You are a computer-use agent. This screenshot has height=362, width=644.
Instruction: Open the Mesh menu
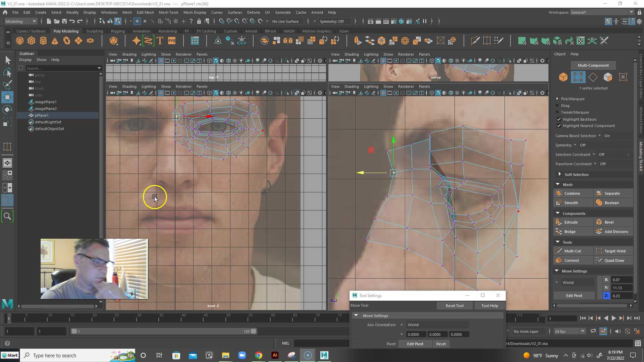tap(127, 12)
